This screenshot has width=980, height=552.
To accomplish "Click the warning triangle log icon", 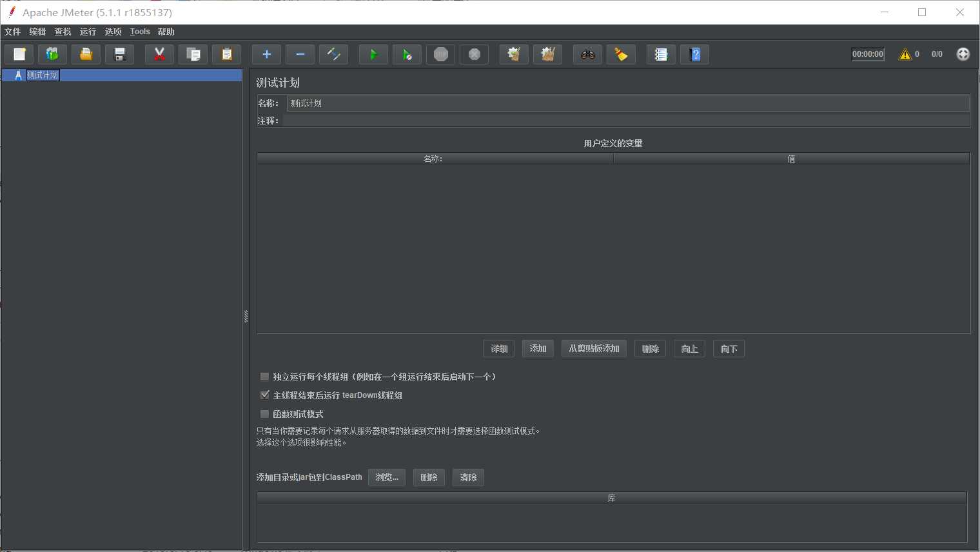I will 905,54.
